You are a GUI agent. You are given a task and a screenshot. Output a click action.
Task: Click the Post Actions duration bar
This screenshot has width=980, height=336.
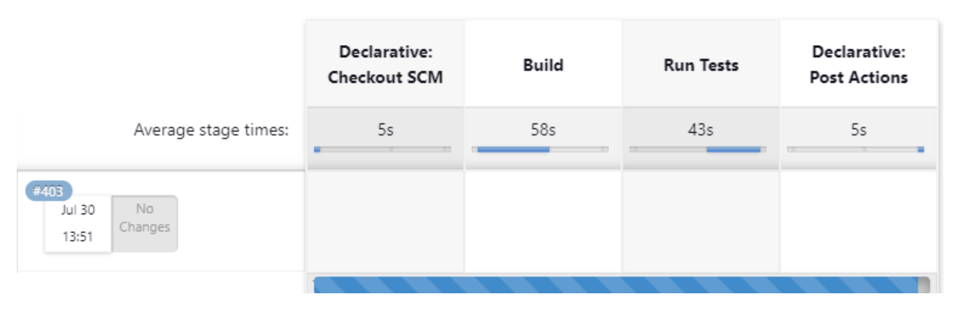coord(858,149)
